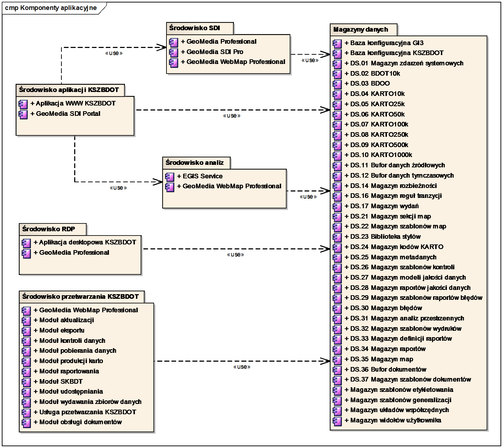Select Środowisko aplikacji KSZBDOT package tab
Viewport: 503px width, 448px height.
pyautogui.click(x=70, y=90)
